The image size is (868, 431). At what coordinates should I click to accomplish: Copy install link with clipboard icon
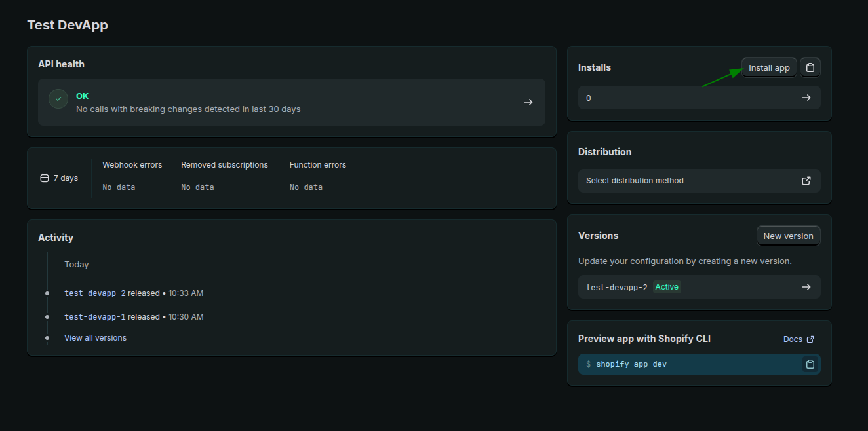pyautogui.click(x=810, y=68)
